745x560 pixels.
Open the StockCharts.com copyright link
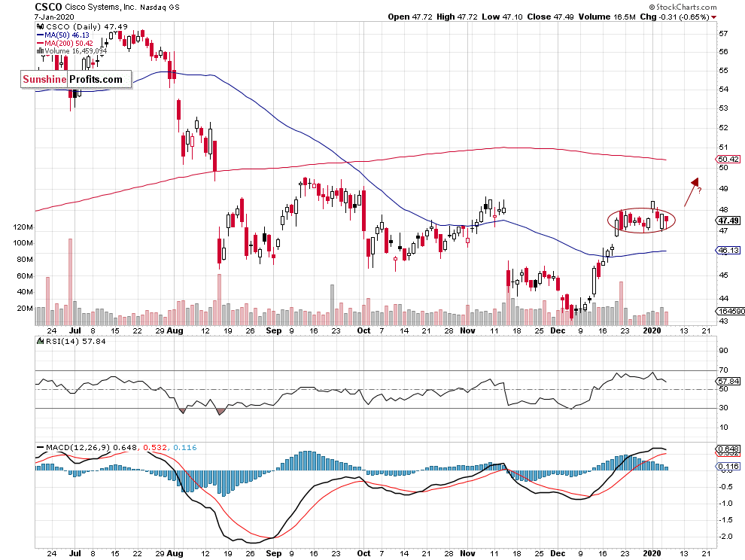click(x=683, y=7)
